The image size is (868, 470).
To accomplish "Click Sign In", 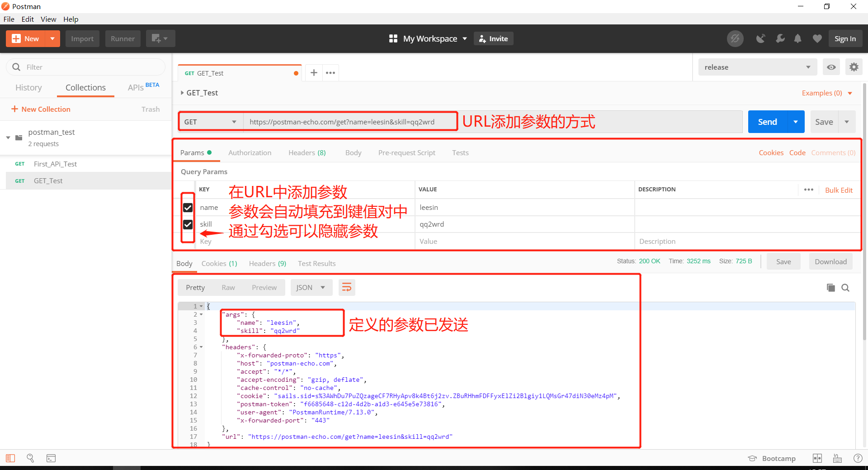I will pos(845,39).
